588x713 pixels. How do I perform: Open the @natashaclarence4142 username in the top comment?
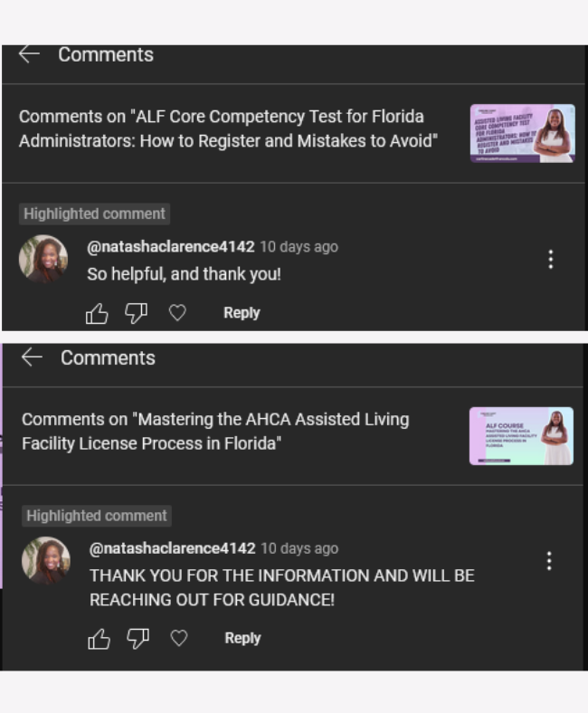pos(171,247)
